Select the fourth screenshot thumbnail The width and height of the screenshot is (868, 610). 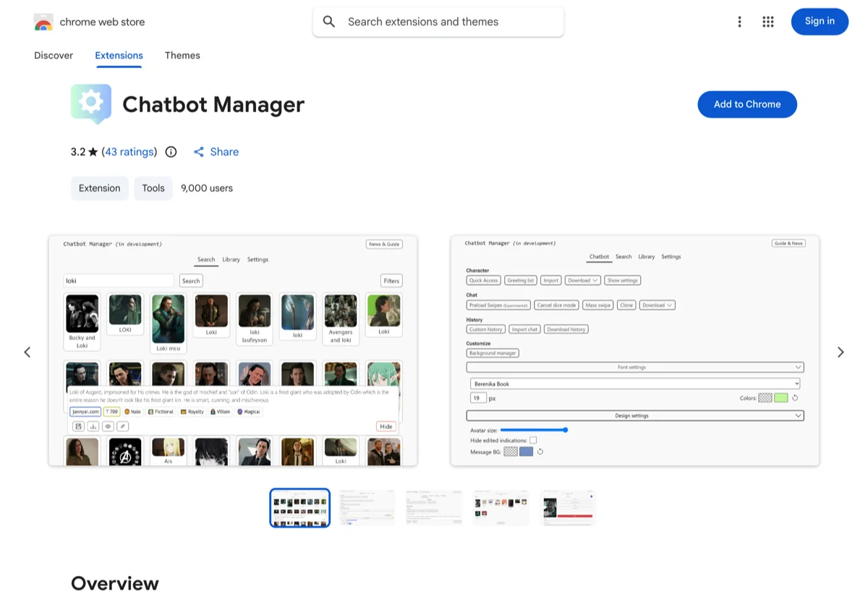(501, 507)
